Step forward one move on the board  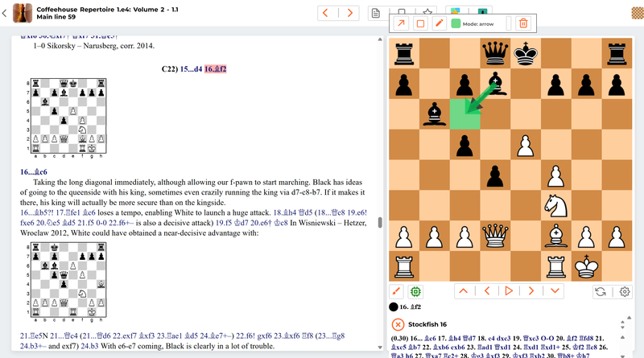pos(532,291)
